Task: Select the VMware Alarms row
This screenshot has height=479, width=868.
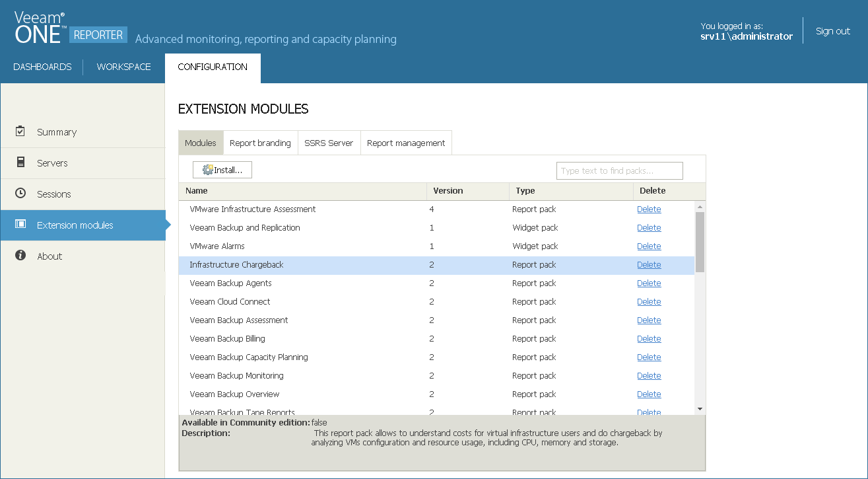Action: coord(436,246)
